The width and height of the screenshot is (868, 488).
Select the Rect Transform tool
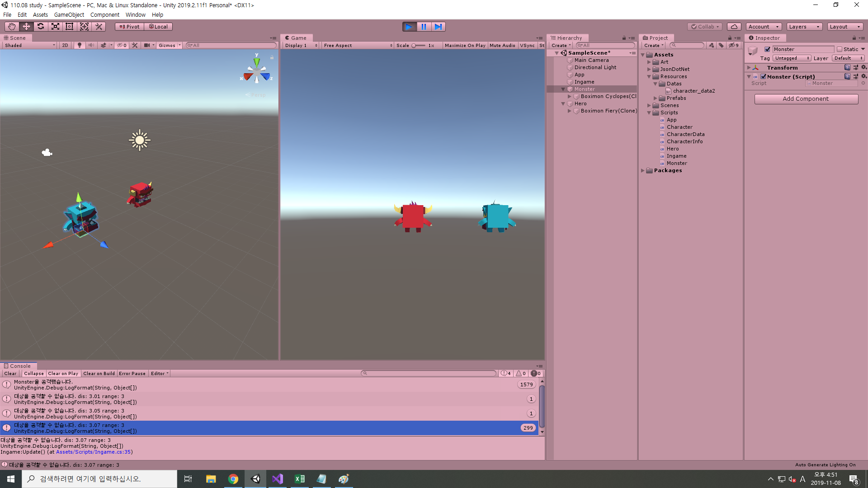[70, 27]
